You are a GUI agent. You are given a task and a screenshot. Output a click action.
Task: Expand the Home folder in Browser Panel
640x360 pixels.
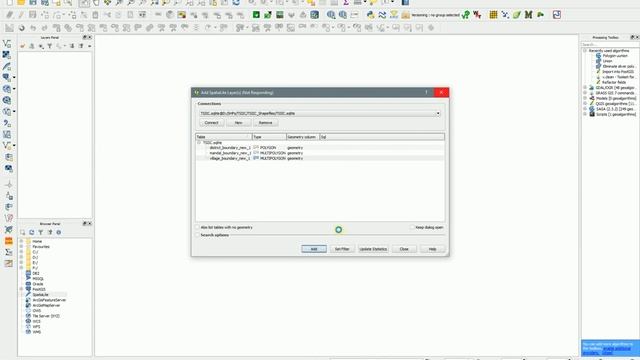[x=21, y=241]
